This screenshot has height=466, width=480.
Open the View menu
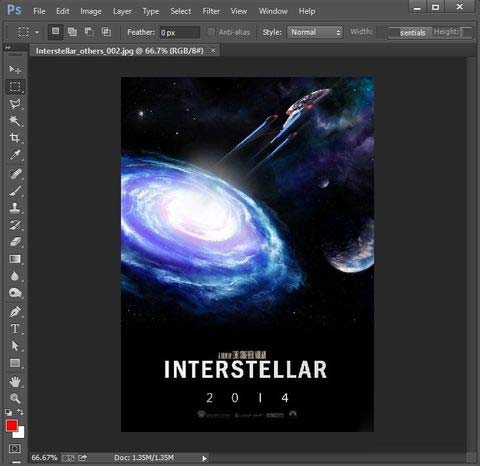(x=239, y=11)
